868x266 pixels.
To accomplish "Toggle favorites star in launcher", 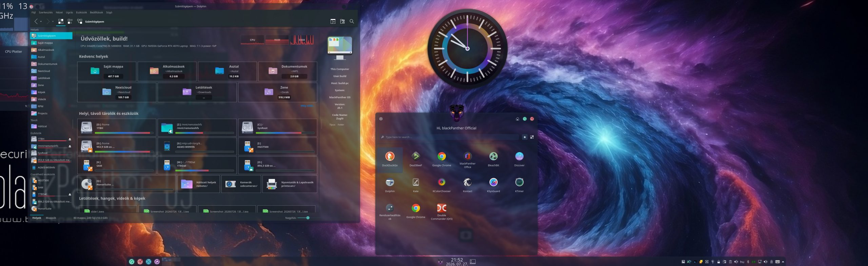I will (525, 137).
